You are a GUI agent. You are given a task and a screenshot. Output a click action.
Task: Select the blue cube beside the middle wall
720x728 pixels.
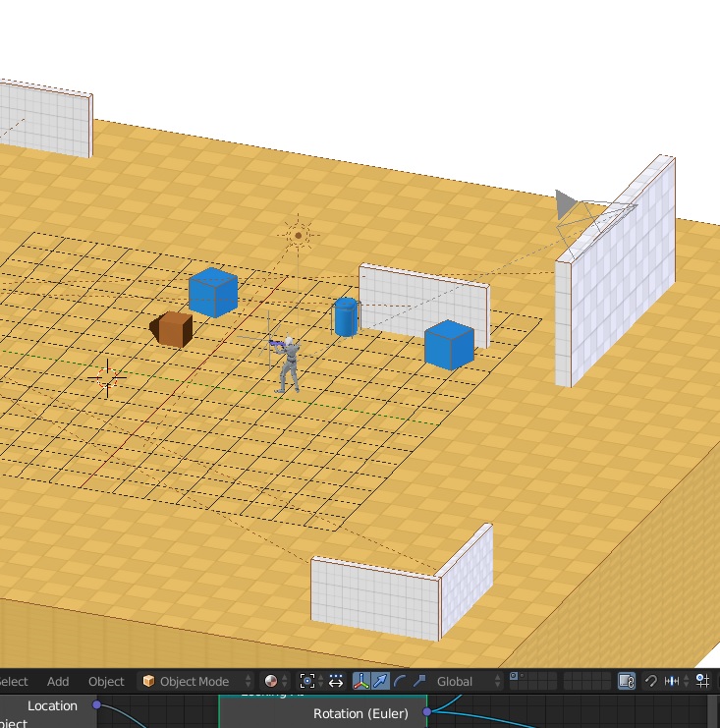pos(449,345)
